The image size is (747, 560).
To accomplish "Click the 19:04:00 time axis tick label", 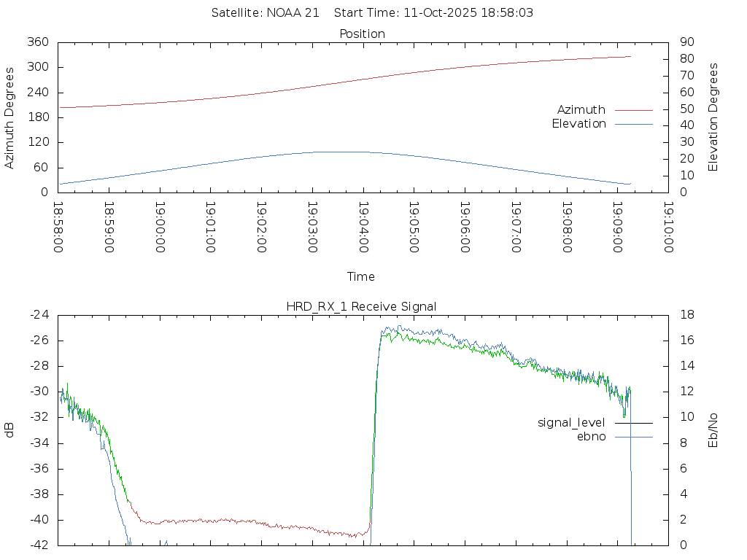I will tap(363, 227).
